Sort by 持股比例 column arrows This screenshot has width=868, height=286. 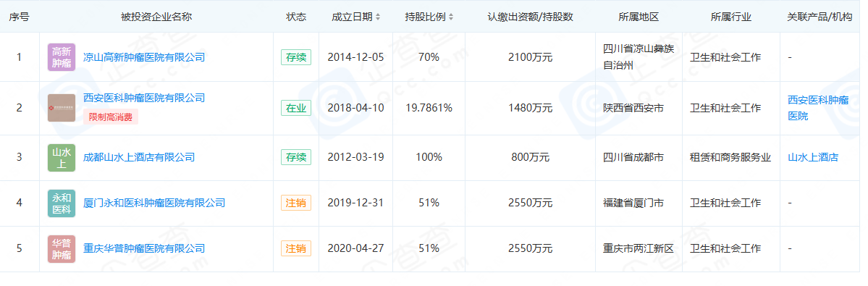tap(451, 17)
